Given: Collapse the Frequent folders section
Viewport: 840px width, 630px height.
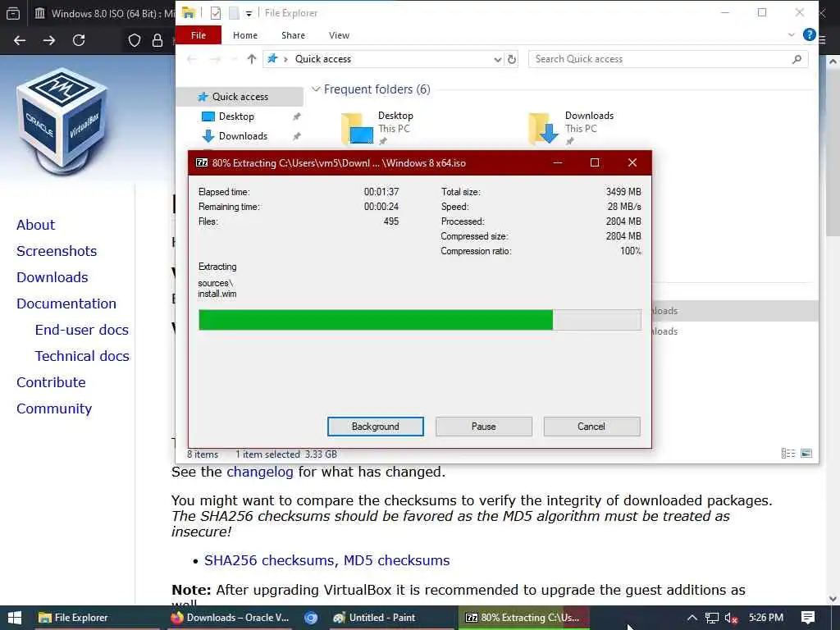Looking at the screenshot, I should pos(316,89).
